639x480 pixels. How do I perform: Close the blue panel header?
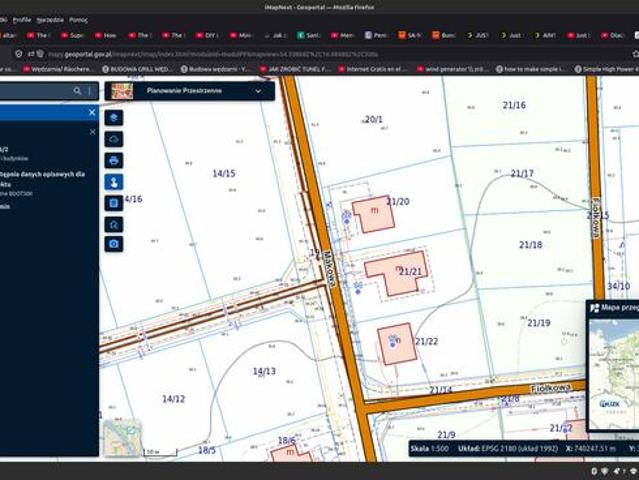[x=92, y=112]
